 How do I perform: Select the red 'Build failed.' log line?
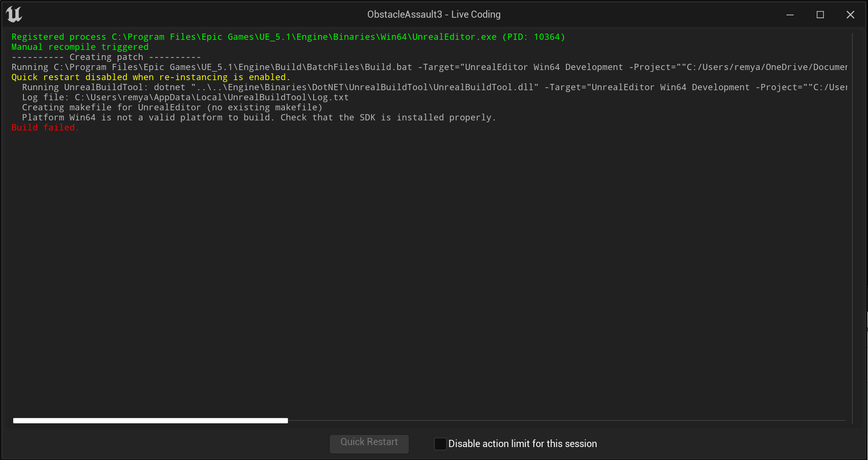point(45,127)
